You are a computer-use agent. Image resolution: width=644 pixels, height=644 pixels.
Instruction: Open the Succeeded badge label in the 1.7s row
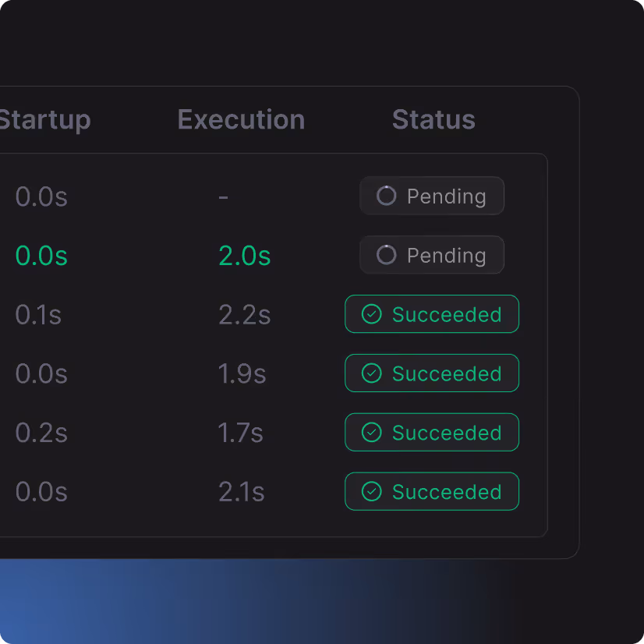click(x=447, y=433)
